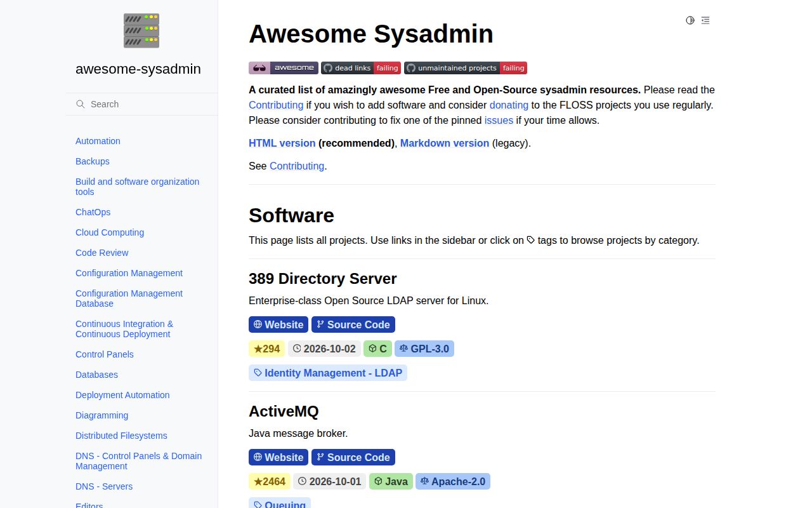This screenshot has width=812, height=508.
Task: Click the 294 stars badge
Action: pos(267,349)
